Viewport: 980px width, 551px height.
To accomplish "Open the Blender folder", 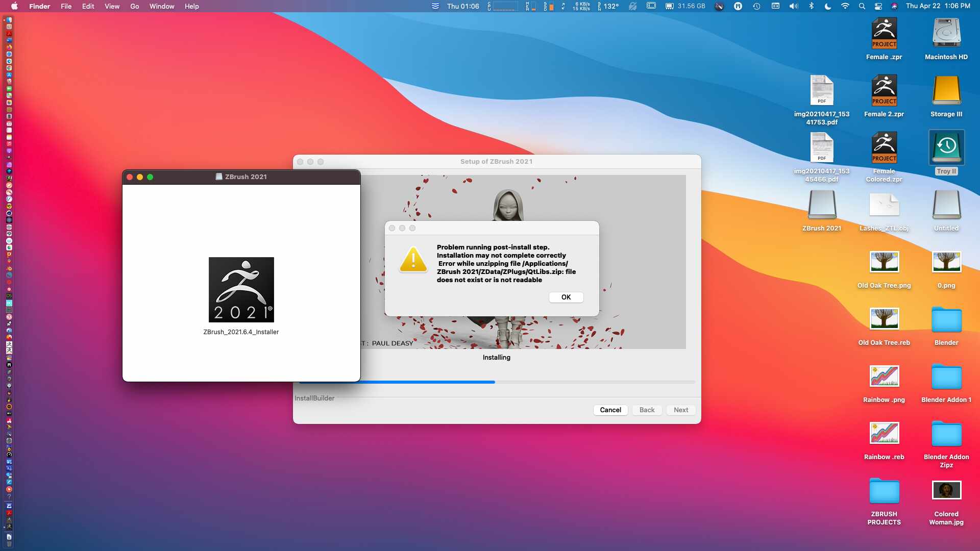I will coord(946,320).
